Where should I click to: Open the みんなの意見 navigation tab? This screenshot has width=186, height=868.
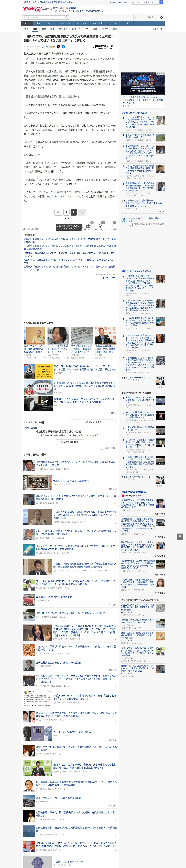[99, 24]
